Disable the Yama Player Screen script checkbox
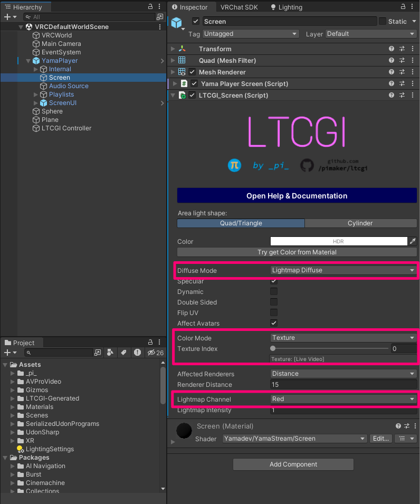420x504 pixels. pyautogui.click(x=194, y=83)
